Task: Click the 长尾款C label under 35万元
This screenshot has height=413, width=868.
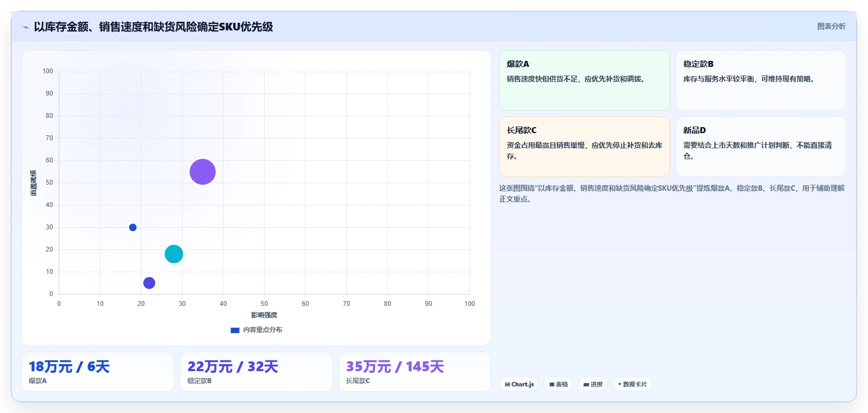Action: 358,381
